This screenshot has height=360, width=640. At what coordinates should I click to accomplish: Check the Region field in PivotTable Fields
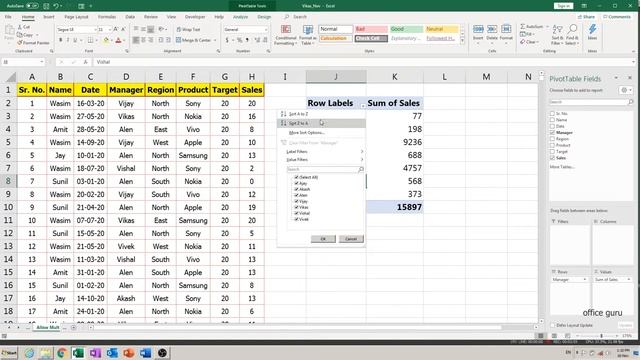(x=552, y=139)
